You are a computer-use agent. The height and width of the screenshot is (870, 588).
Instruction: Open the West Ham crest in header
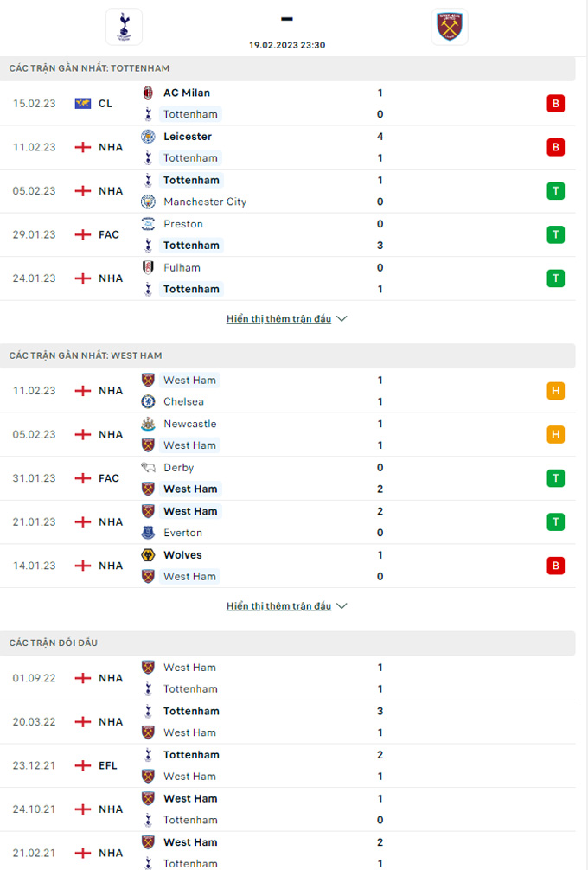tap(450, 27)
